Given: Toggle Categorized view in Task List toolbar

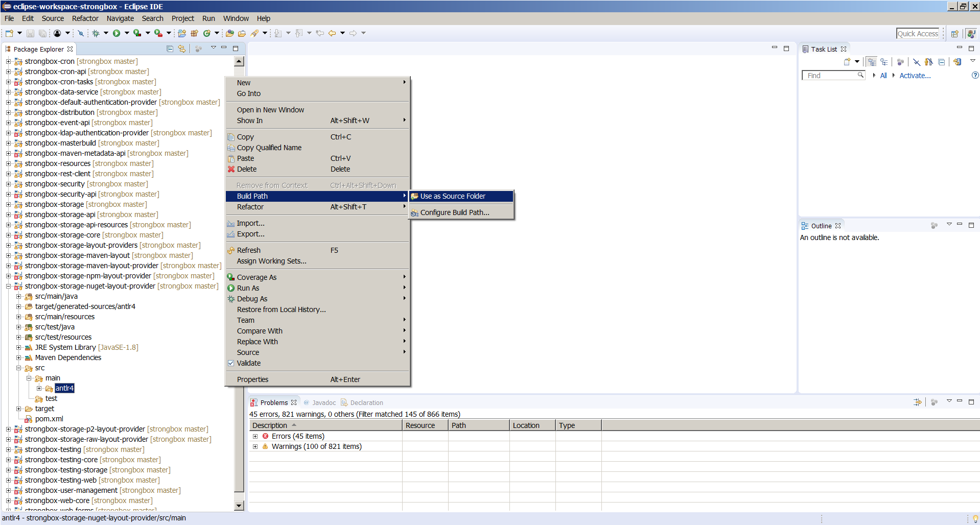Looking at the screenshot, I should point(872,62).
